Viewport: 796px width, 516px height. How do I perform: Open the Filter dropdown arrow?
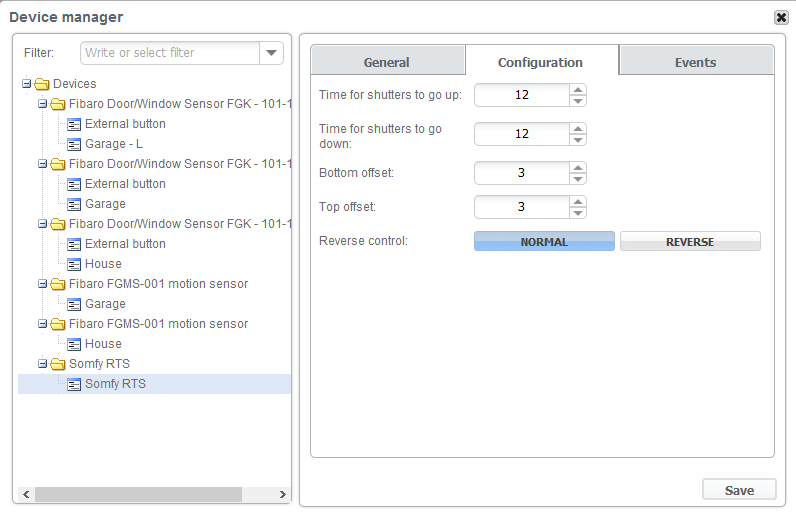tap(271, 53)
